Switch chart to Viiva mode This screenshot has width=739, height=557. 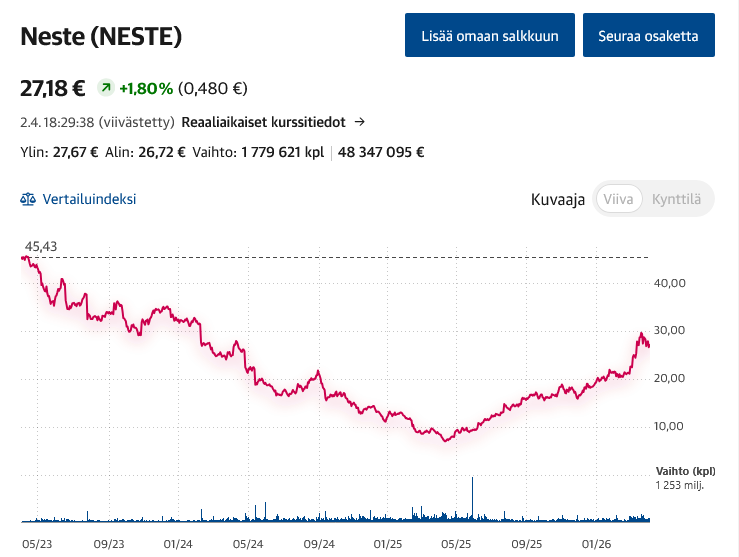coord(618,199)
